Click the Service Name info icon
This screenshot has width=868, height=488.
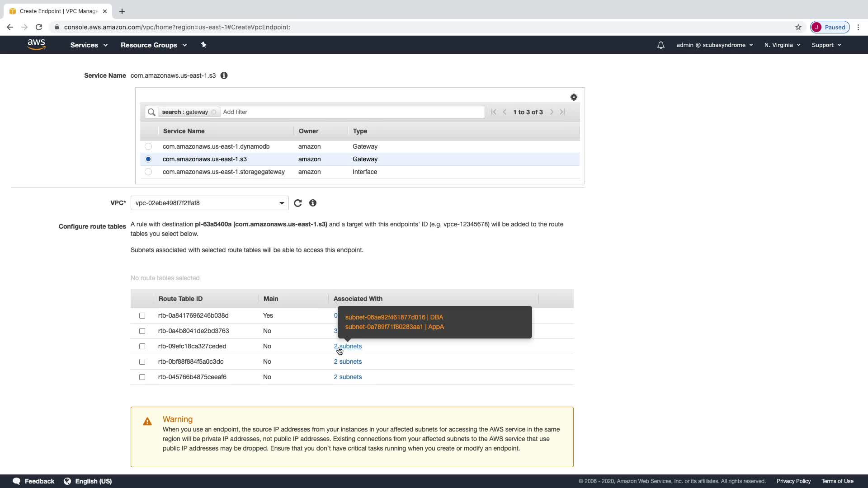click(x=224, y=75)
